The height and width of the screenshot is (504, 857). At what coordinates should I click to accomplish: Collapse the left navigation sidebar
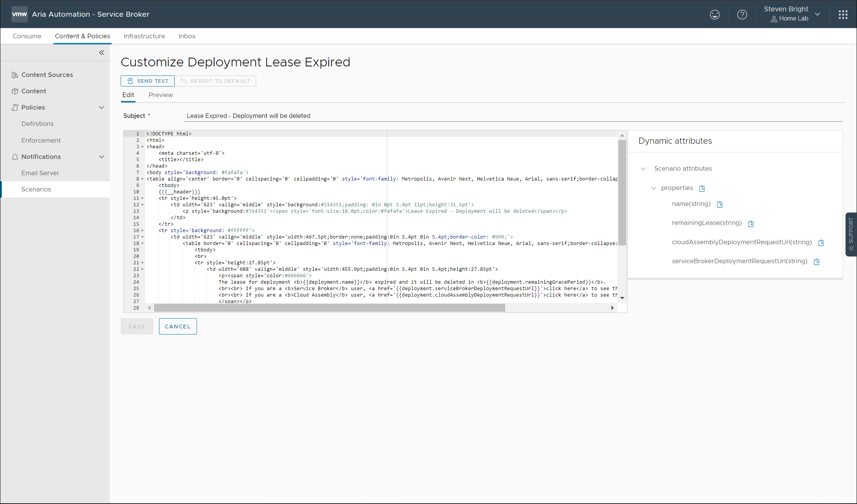[101, 53]
